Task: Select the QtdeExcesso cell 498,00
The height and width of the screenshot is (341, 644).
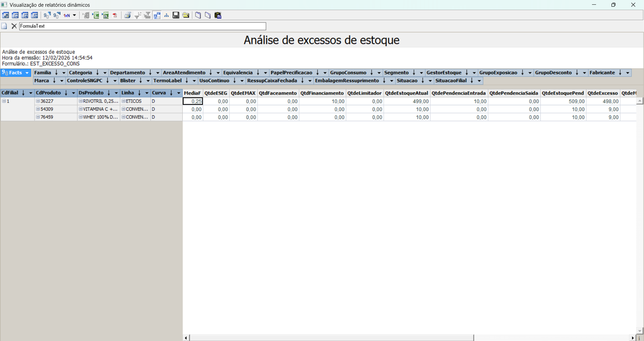Action: point(603,101)
